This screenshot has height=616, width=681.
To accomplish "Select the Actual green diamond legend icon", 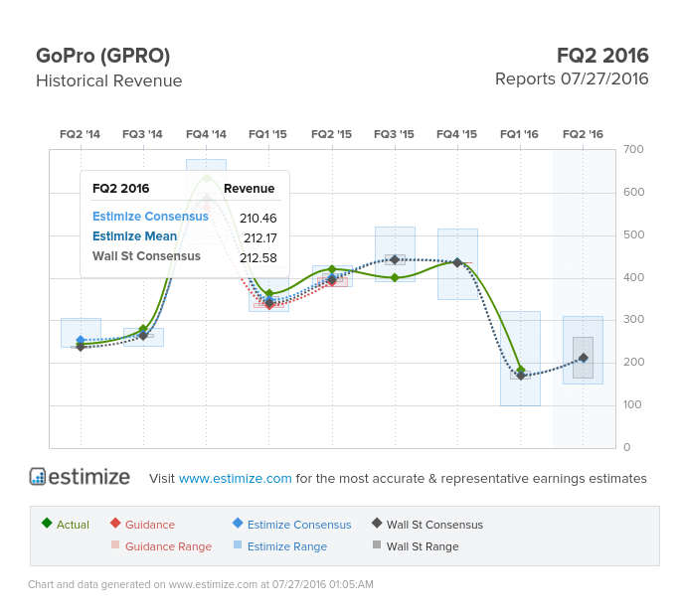I will (x=47, y=523).
